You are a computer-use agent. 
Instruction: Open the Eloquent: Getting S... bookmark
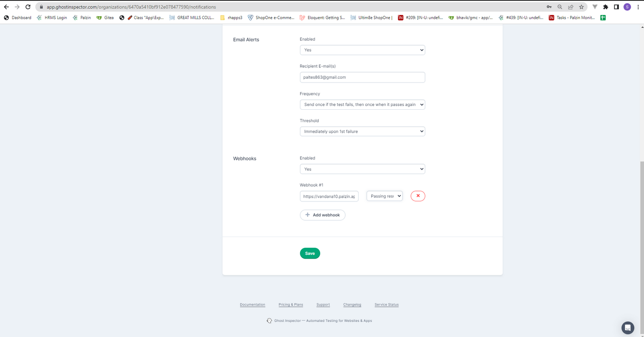coord(322,18)
